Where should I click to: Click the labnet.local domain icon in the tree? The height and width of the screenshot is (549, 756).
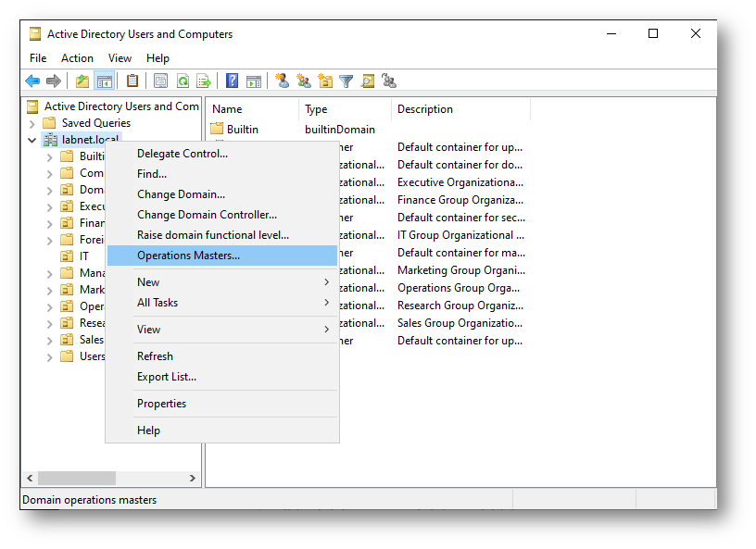[x=51, y=140]
